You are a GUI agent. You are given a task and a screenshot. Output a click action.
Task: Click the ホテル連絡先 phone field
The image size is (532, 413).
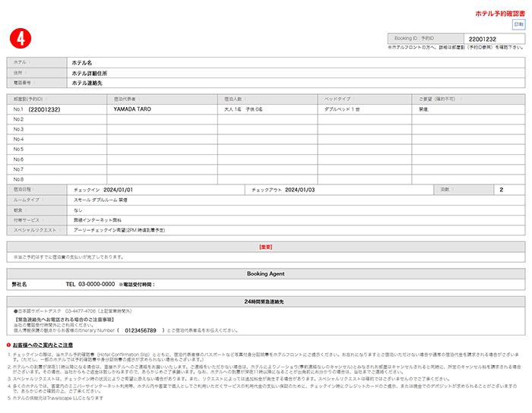click(87, 84)
